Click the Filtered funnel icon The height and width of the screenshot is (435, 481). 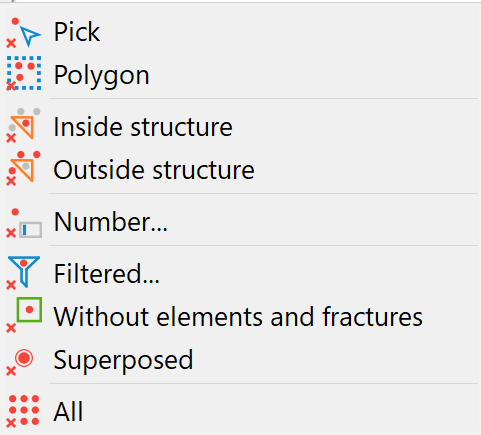pyautogui.click(x=23, y=272)
